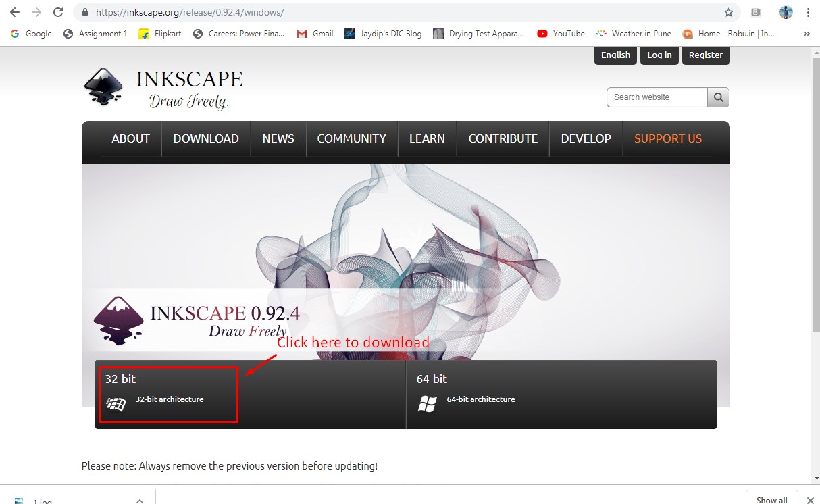Open the Gmail bookmark
Image resolution: width=820 pixels, height=504 pixels.
click(315, 33)
